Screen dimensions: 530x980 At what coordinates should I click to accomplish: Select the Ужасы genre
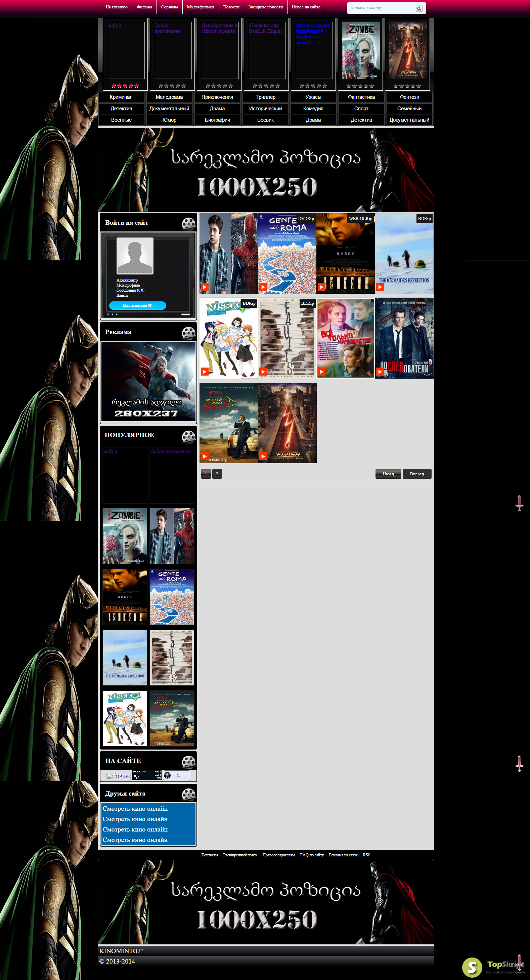point(313,97)
